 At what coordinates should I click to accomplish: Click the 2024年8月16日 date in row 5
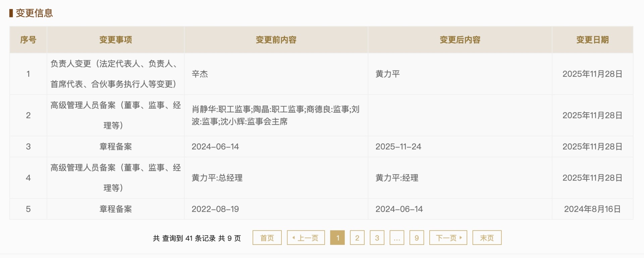coord(592,209)
